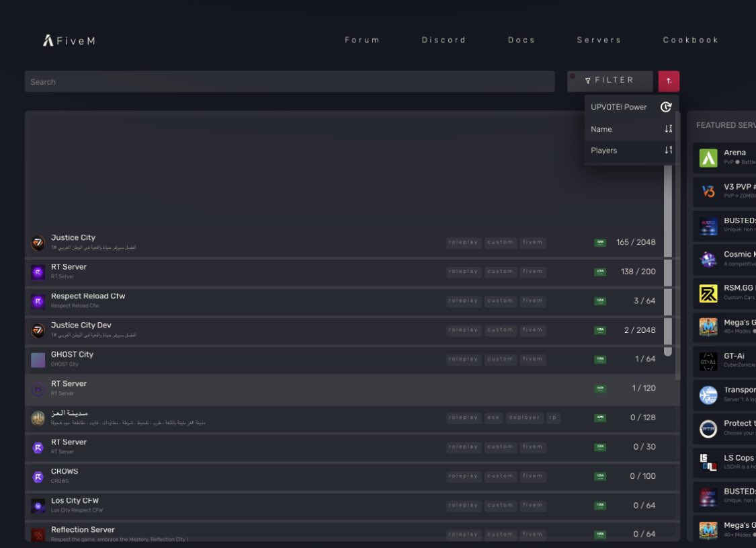Screen dimensions: 756x548
Task: Open the مدينة العز server
Action: coord(352,418)
